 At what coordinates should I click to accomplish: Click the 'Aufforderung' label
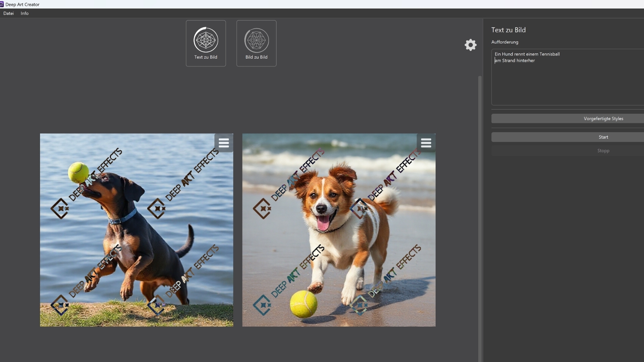coord(504,42)
